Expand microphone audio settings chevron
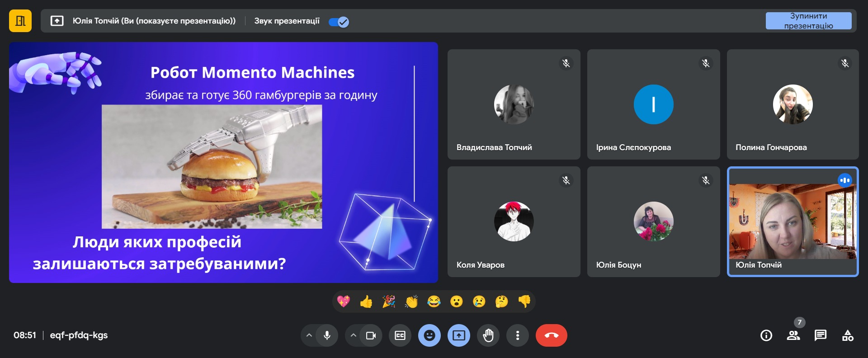 coord(309,335)
